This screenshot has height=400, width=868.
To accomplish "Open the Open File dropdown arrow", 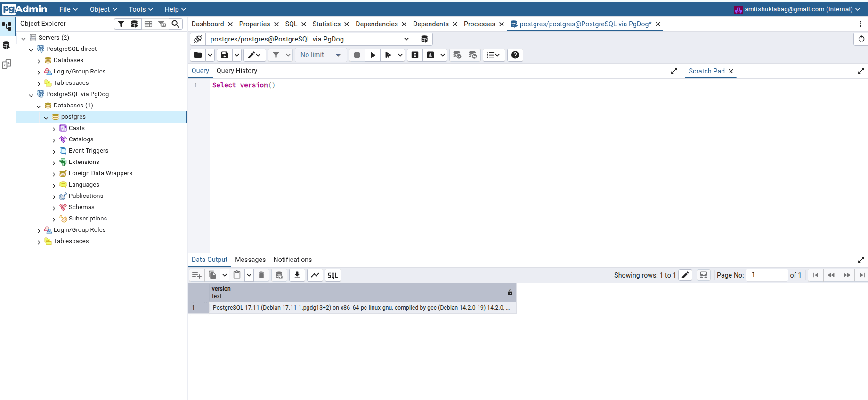I will 210,55.
